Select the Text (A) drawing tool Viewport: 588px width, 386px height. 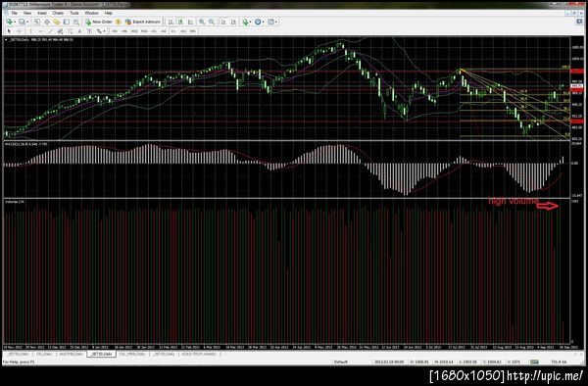pos(80,31)
